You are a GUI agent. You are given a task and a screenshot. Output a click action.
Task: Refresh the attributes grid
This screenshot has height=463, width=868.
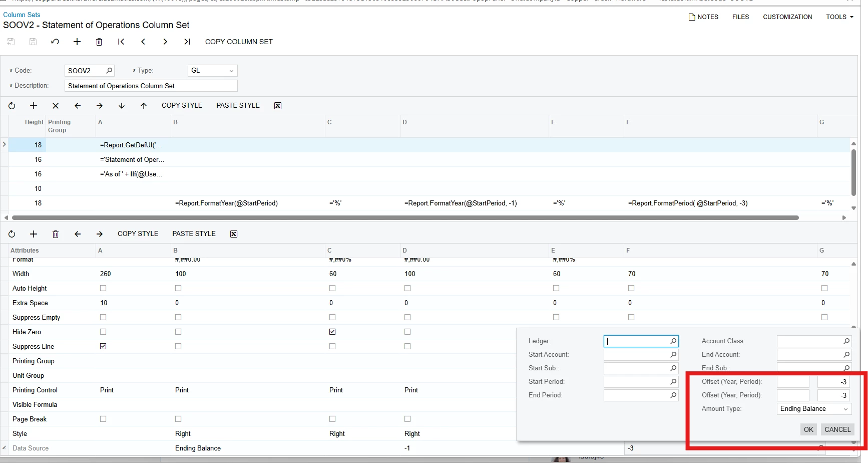coord(12,234)
